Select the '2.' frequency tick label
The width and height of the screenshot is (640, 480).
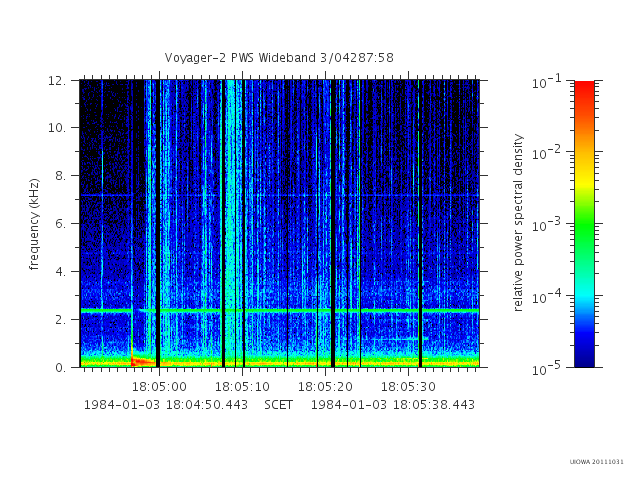pos(60,319)
